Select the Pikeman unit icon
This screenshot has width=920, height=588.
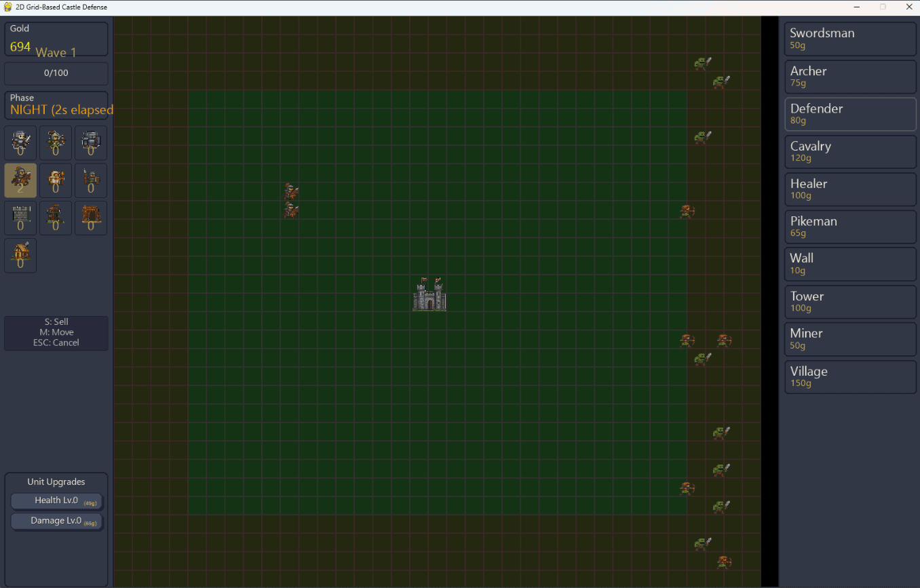pyautogui.click(x=91, y=180)
